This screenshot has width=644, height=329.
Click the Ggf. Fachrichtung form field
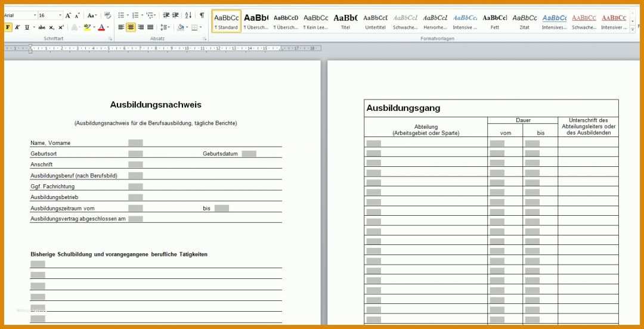pyautogui.click(x=135, y=187)
